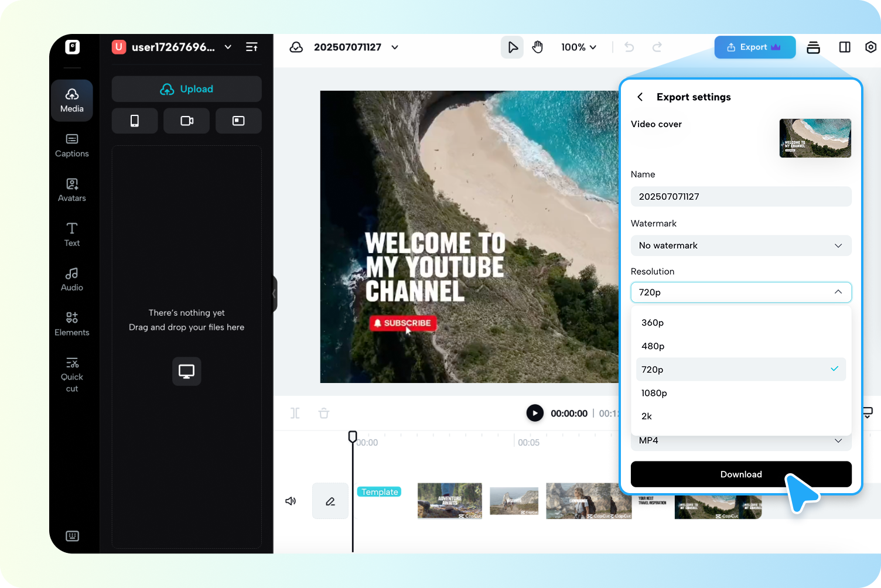Open the MP4 format dropdown
881x588 pixels.
(x=740, y=440)
